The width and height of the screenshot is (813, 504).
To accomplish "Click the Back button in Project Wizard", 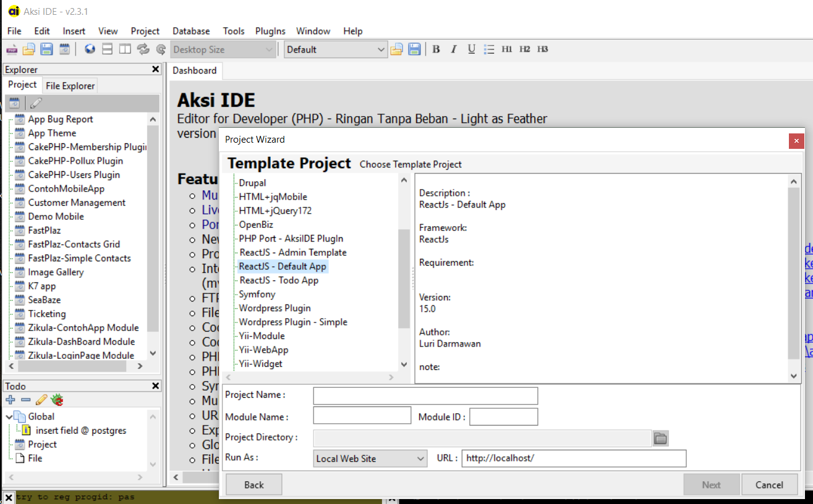I will (254, 485).
